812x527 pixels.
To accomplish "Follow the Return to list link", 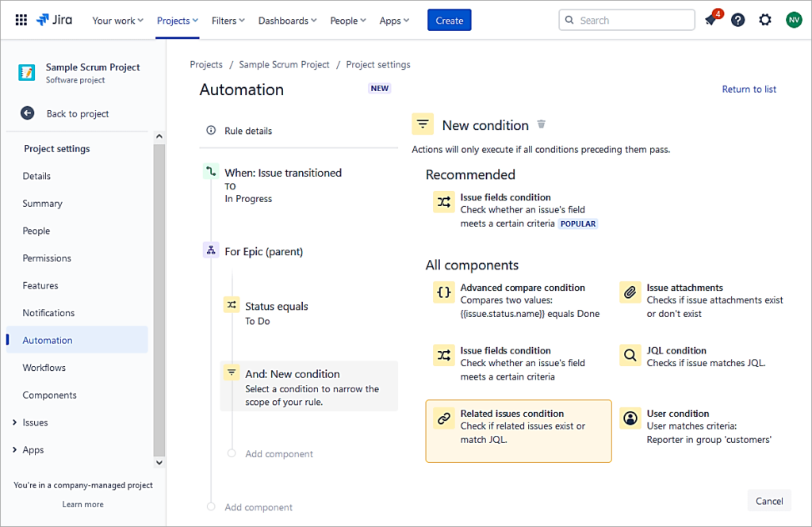I will coord(749,89).
